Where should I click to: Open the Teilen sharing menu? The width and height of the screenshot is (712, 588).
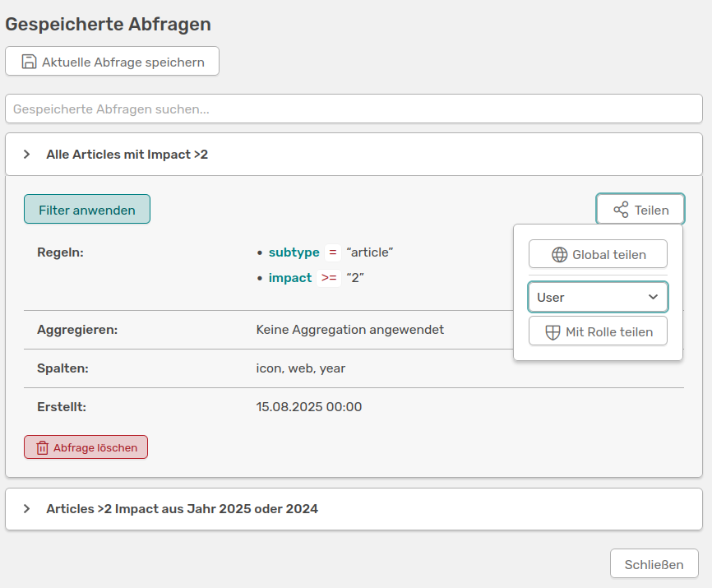tap(640, 209)
